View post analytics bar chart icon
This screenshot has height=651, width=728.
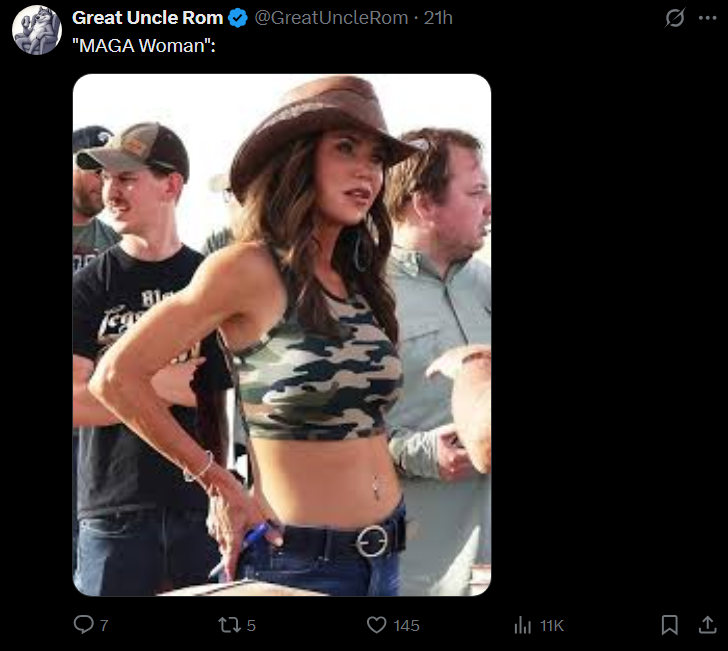point(522,625)
